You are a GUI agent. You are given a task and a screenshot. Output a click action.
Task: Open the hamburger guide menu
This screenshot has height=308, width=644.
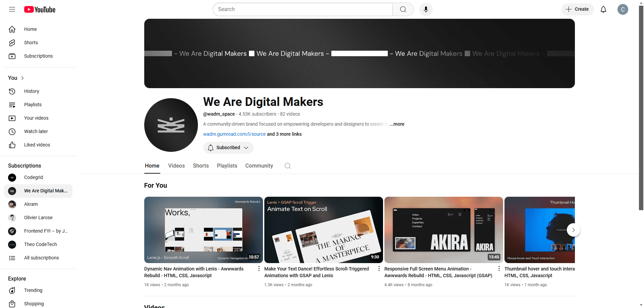(x=12, y=9)
